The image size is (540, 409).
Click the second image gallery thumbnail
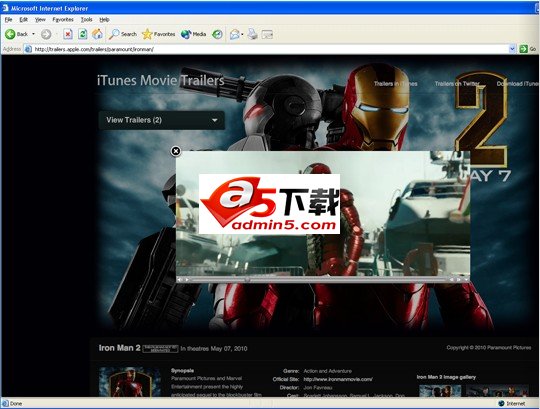pos(497,391)
